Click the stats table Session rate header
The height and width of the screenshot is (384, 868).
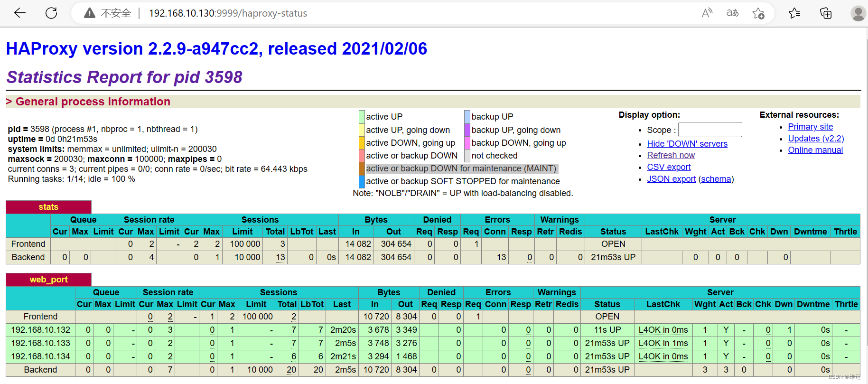point(149,220)
